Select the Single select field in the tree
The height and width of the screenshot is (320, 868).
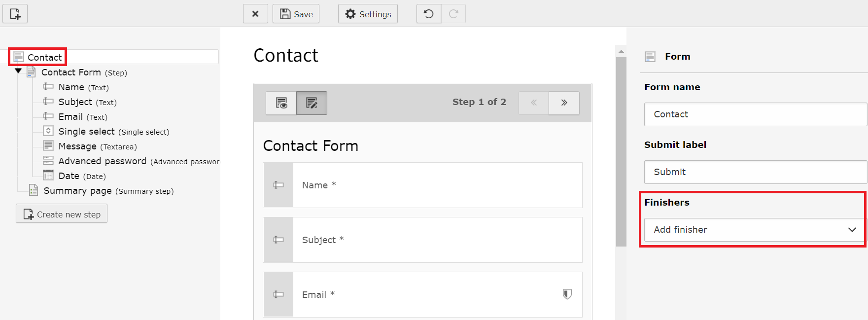click(87, 131)
